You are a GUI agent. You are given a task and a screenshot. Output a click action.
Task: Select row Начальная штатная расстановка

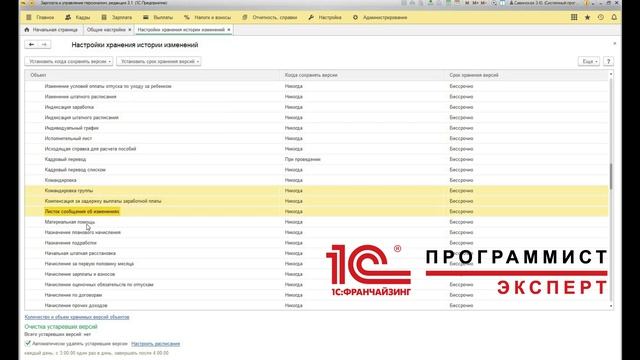tap(316, 253)
